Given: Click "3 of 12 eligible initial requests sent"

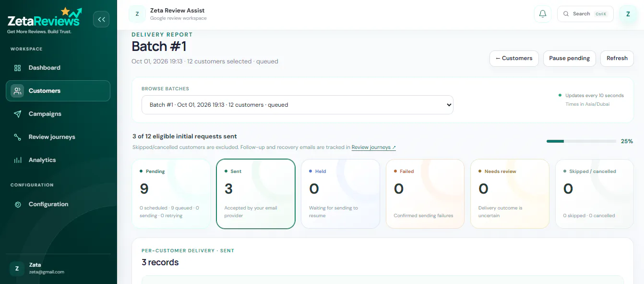Looking at the screenshot, I should pyautogui.click(x=185, y=136).
